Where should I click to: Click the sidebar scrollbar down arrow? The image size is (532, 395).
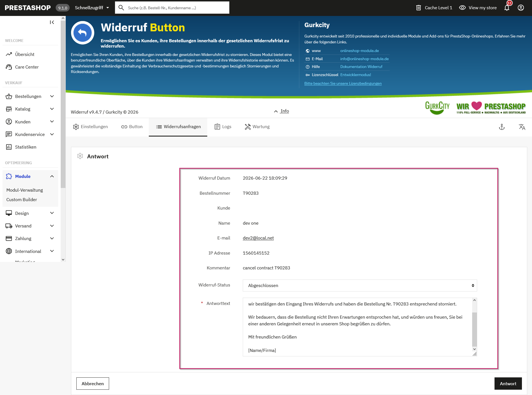pos(63,259)
